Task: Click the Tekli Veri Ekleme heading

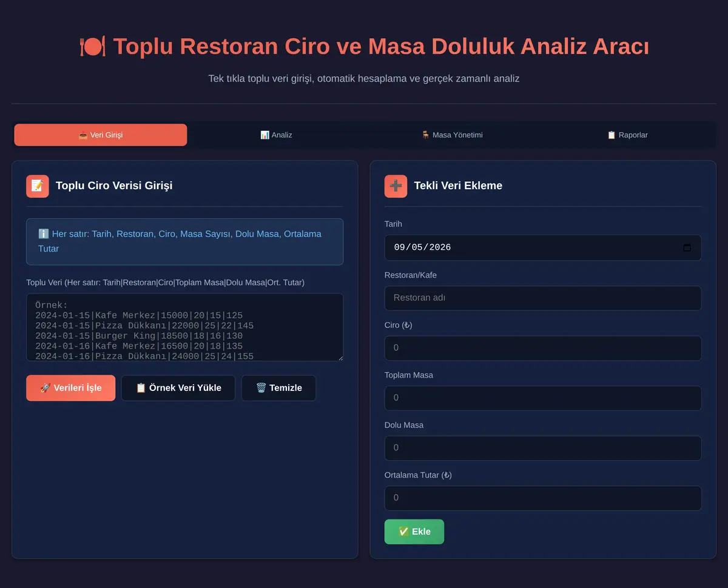Action: tap(458, 185)
